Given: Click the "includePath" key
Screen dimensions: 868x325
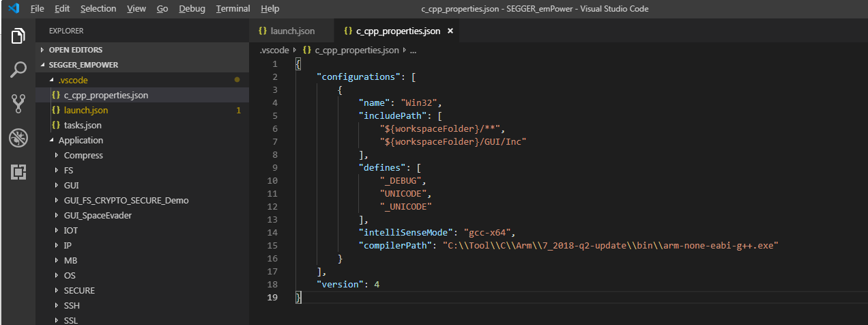Looking at the screenshot, I should pos(393,115).
